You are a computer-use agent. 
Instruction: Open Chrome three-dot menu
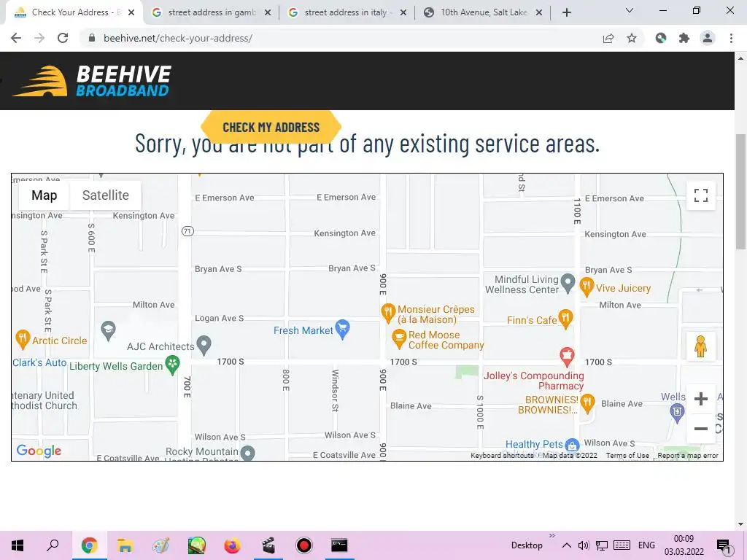pyautogui.click(x=731, y=38)
